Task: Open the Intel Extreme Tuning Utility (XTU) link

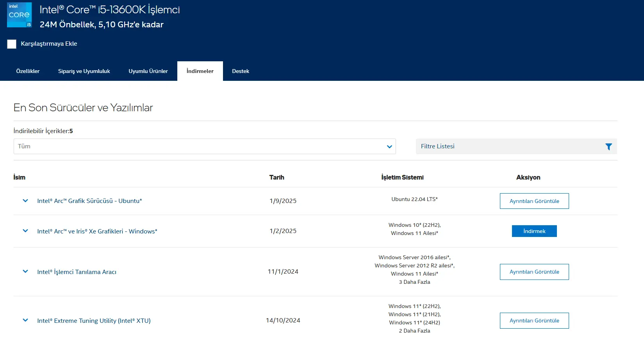Action: (94, 320)
